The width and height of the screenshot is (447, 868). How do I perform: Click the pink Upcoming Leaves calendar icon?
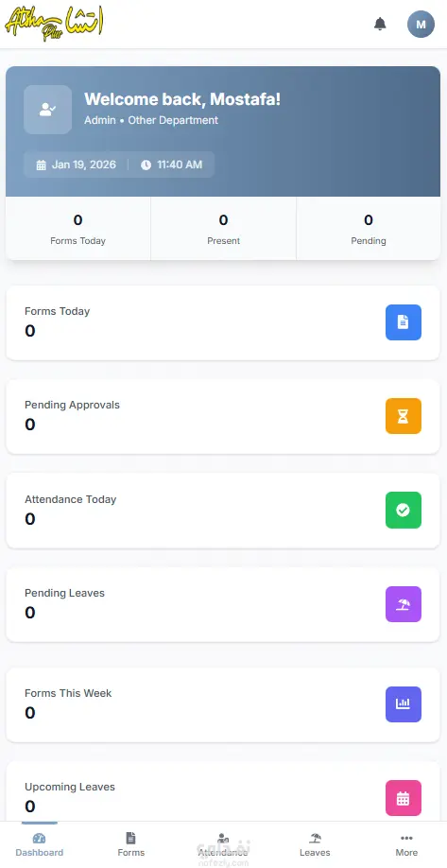404,798
